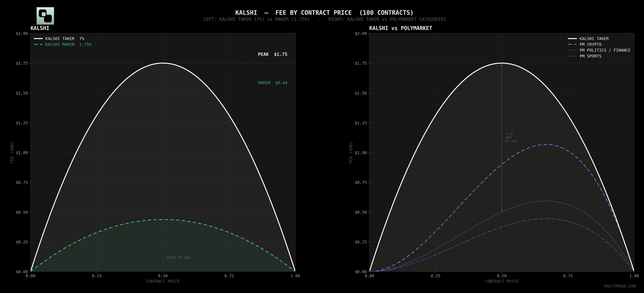644x293 pixels.
Task: Click the 'PM SPORTS' legend entry
Action: click(x=585, y=56)
